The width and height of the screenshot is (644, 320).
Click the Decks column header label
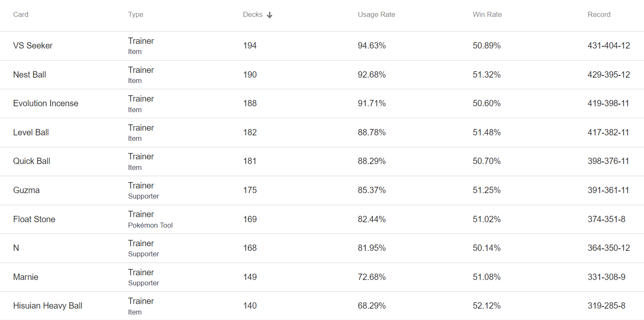[253, 14]
